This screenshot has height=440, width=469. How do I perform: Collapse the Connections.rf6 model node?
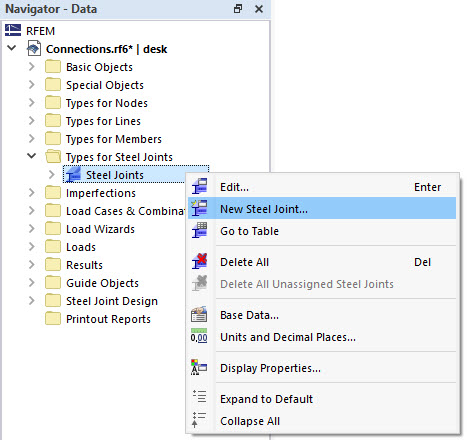click(x=12, y=48)
